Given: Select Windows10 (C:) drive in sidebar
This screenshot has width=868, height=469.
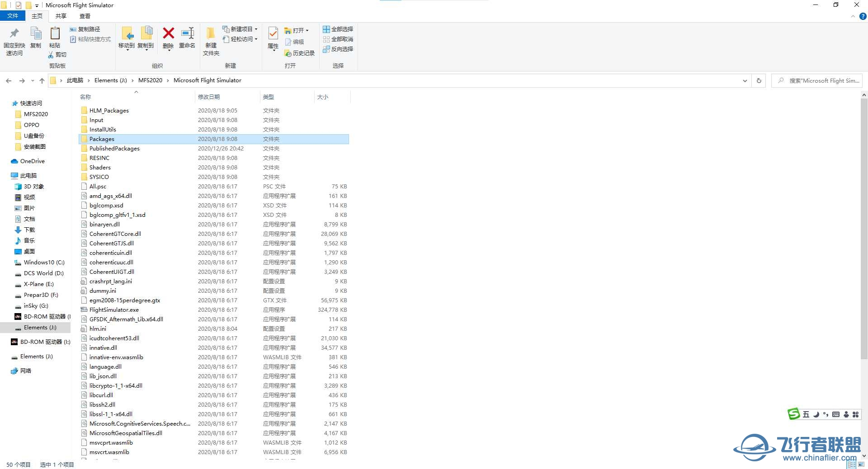Looking at the screenshot, I should pos(44,263).
